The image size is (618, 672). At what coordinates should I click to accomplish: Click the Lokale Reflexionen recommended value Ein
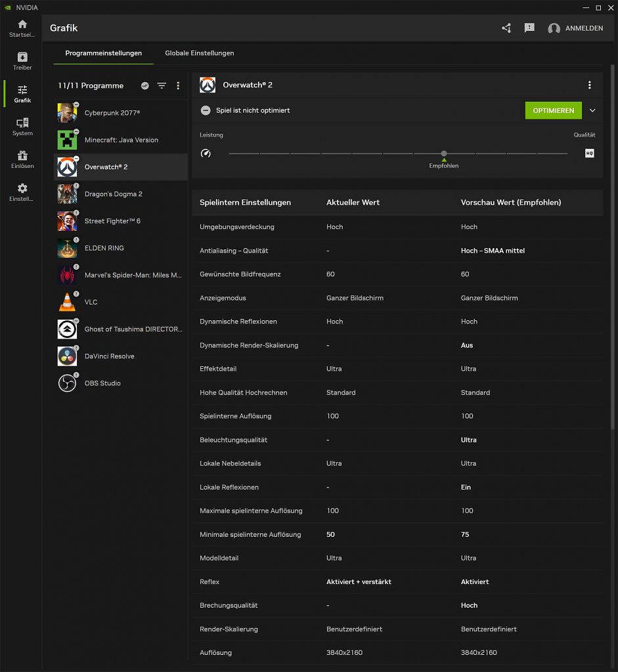[466, 488]
